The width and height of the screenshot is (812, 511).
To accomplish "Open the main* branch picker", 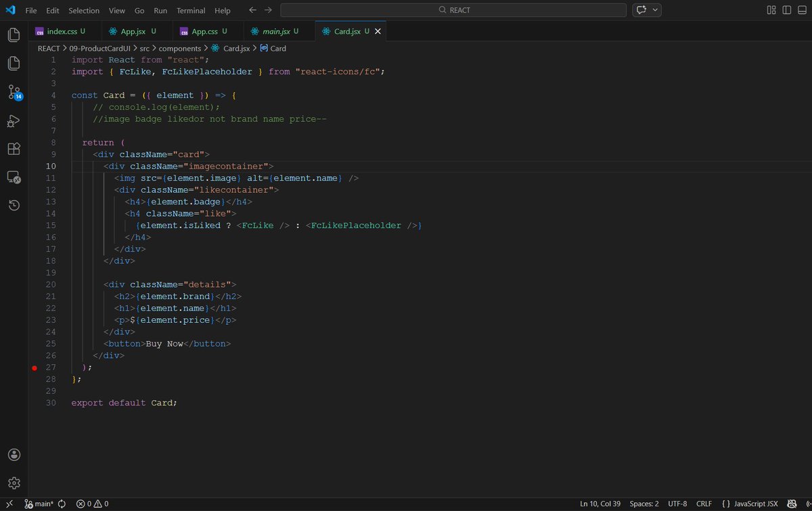I will point(39,504).
